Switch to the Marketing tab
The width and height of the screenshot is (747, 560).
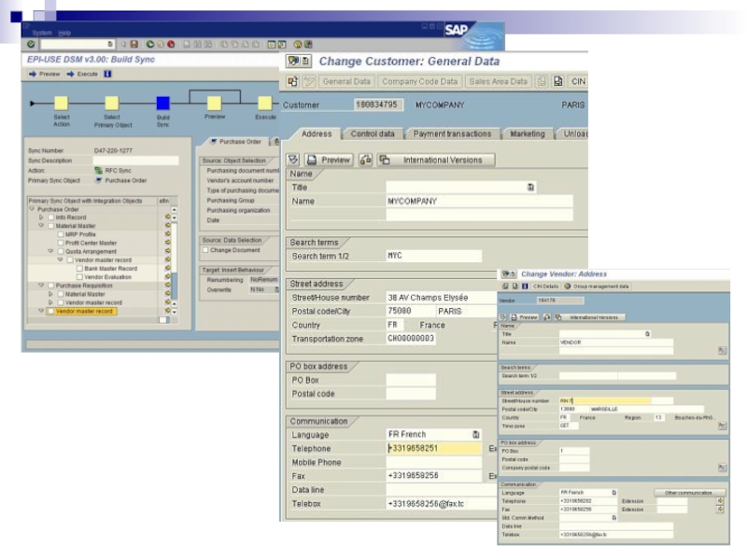(x=528, y=133)
